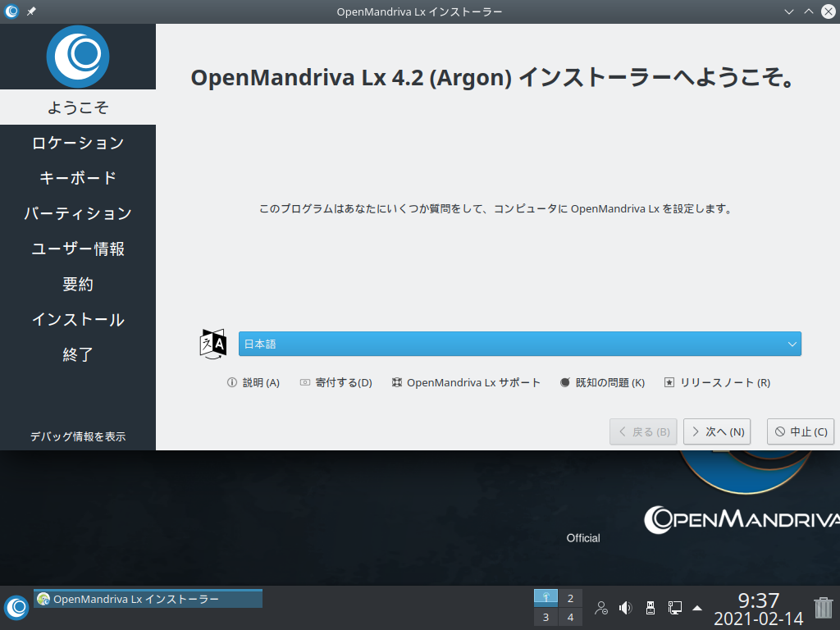This screenshot has width=840, height=630.
Task: Click the 戻る (B) back button
Action: [x=643, y=431]
